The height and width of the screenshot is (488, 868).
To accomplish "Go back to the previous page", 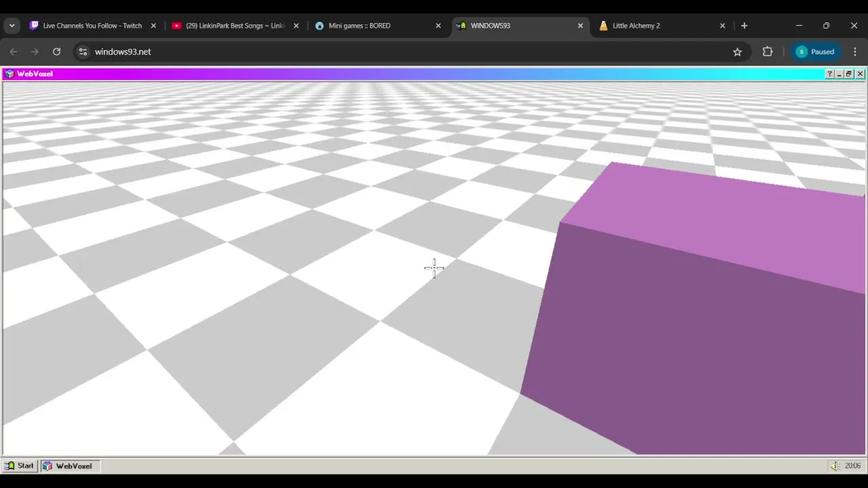I will 14,52.
